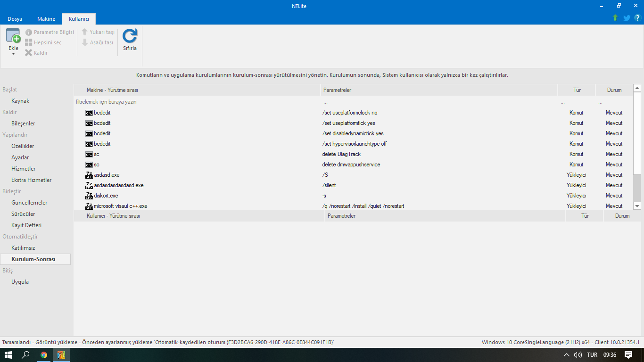Viewport: 644px width, 362px height.
Task: Click the '/silent' parameter cell
Action: pyautogui.click(x=329, y=185)
